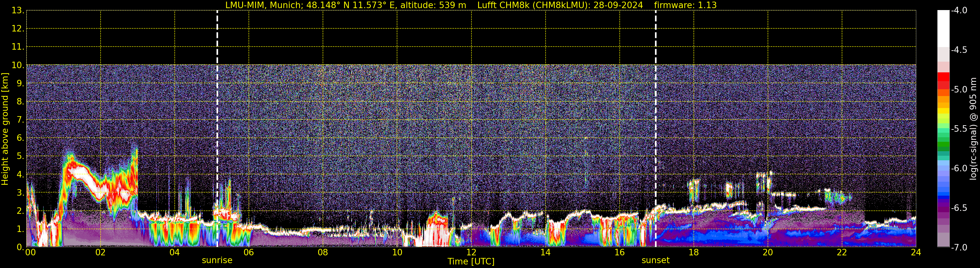980x268 pixels.
Task: Click the 10 tick label on the time axis
Action: 397,252
